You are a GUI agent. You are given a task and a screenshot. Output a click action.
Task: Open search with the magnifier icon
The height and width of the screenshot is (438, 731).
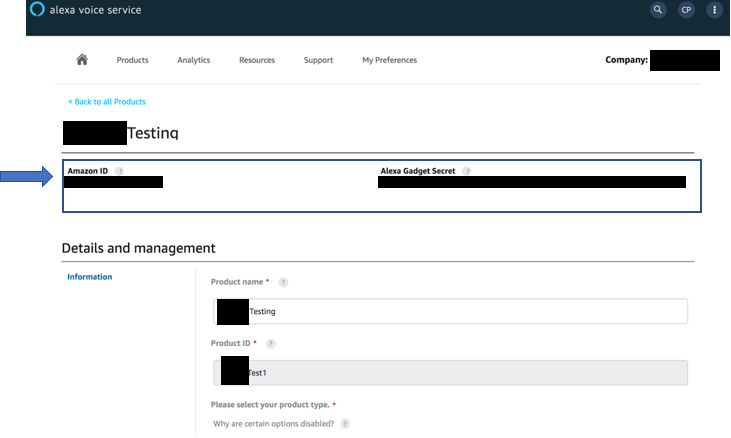pos(658,10)
